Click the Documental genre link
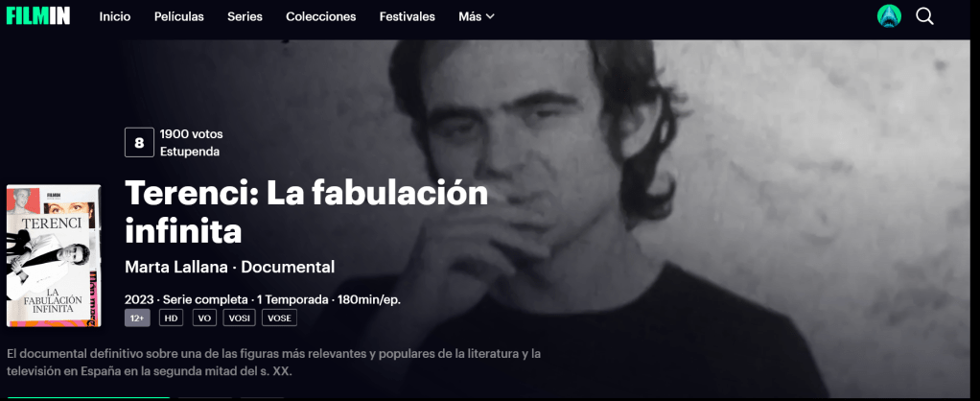 pyautogui.click(x=288, y=267)
